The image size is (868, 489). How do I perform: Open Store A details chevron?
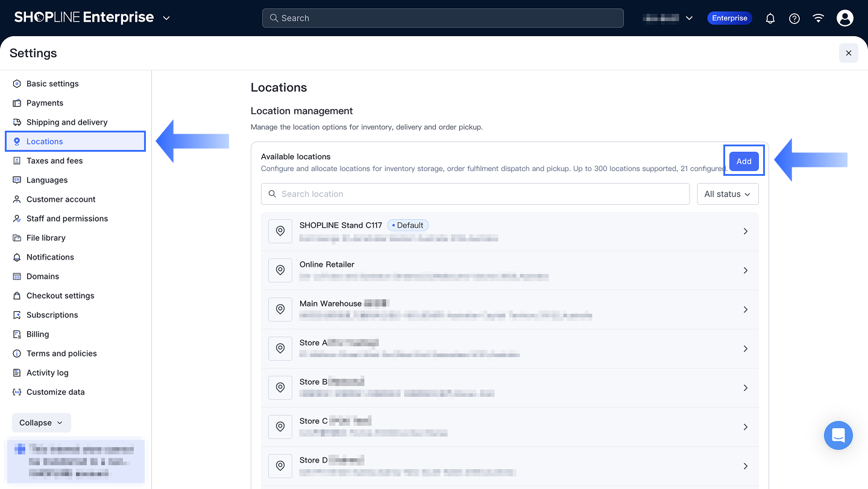click(x=746, y=349)
